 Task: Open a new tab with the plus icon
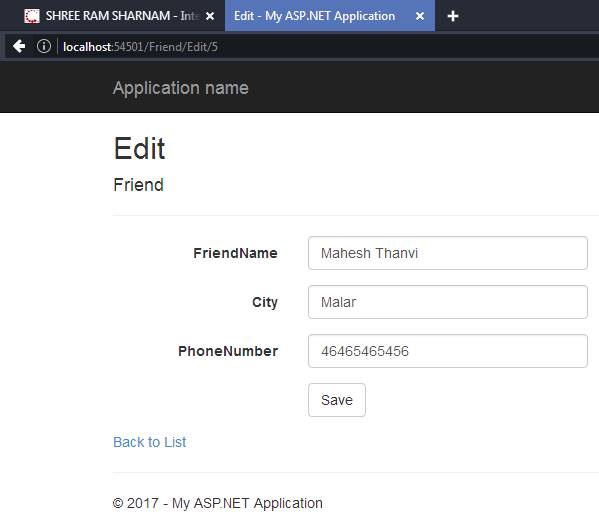click(x=453, y=16)
